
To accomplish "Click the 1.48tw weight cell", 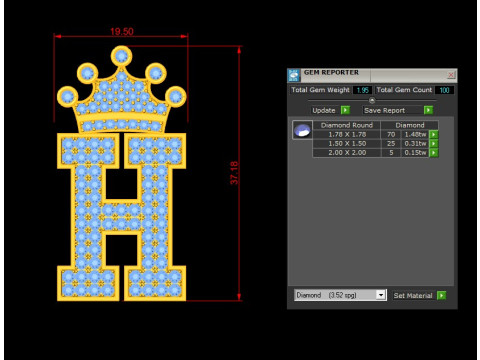I will (x=415, y=134).
